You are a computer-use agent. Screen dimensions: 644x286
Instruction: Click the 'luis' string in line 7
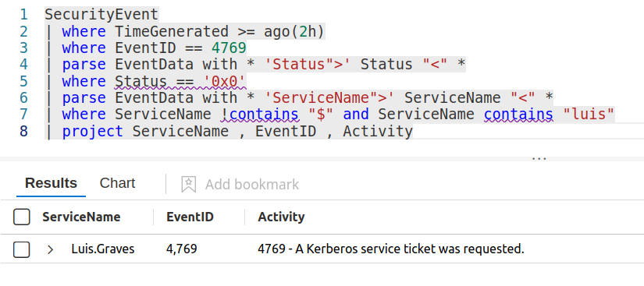(589, 115)
